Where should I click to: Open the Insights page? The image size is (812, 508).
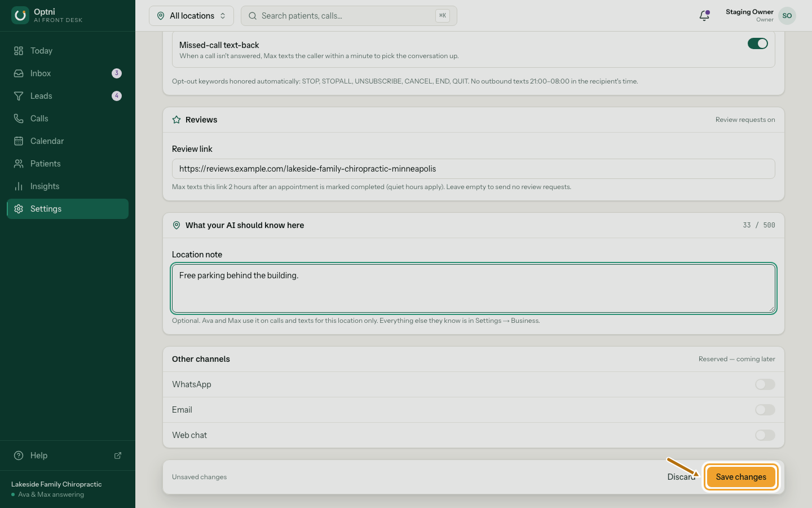(68, 186)
